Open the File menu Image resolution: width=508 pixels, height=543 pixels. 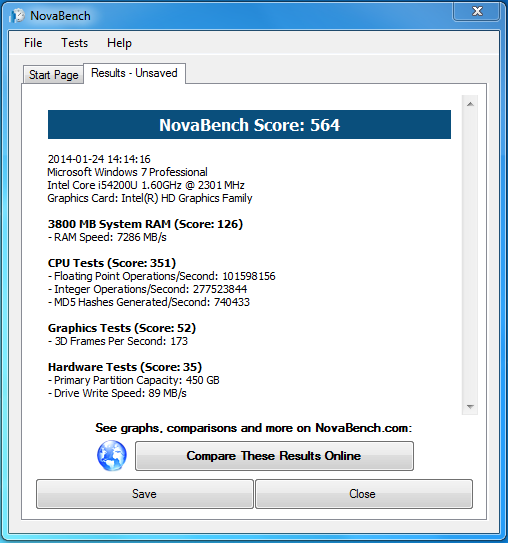[33, 43]
